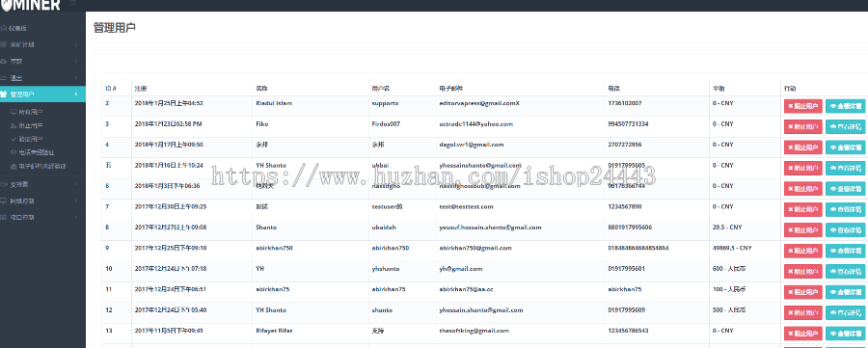The width and height of the screenshot is (868, 348).
Task: Click phone number 8801917995606
Action: [630, 228]
